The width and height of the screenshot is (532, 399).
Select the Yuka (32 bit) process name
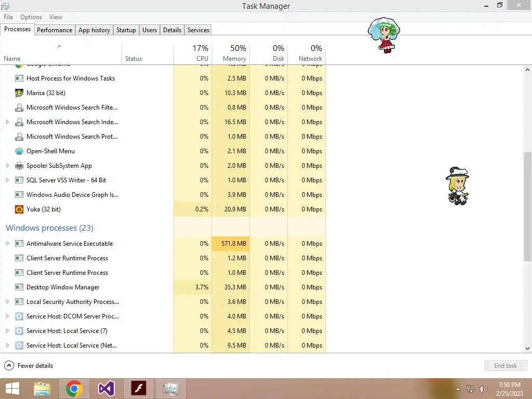44,209
